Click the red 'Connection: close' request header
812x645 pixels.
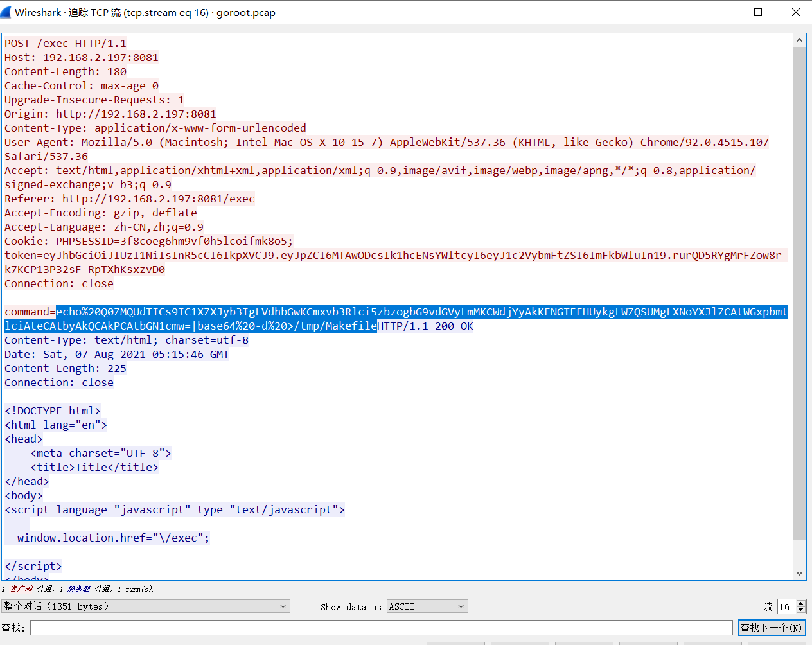click(59, 283)
